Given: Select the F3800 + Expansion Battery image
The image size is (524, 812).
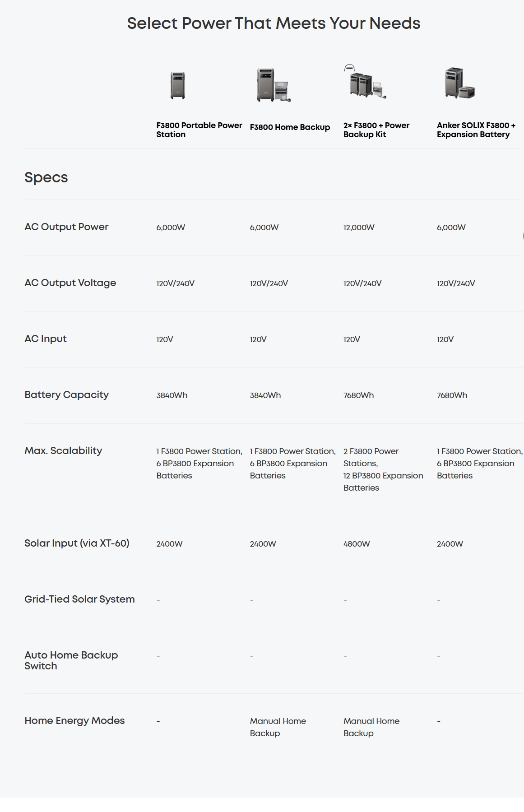Looking at the screenshot, I should [459, 83].
